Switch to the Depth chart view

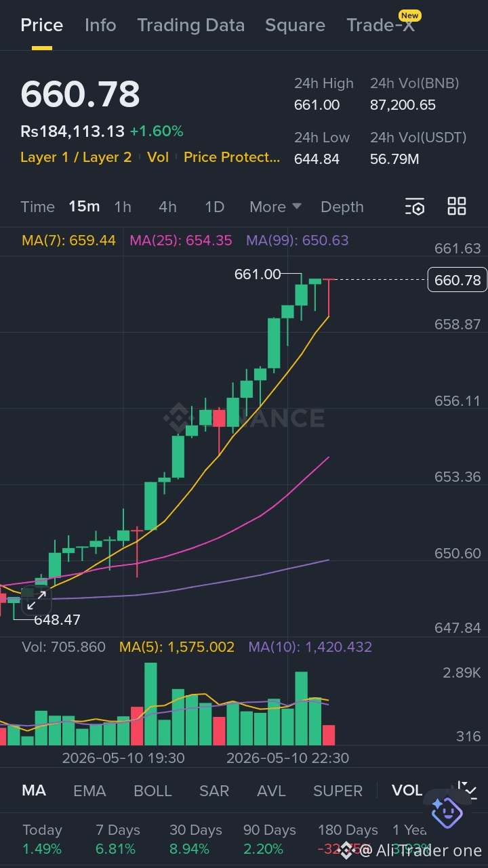(x=342, y=207)
